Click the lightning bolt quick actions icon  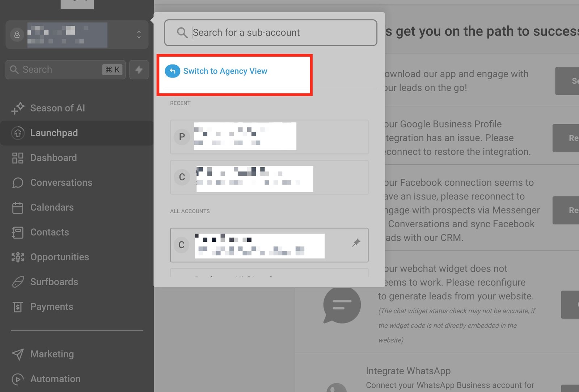139,69
